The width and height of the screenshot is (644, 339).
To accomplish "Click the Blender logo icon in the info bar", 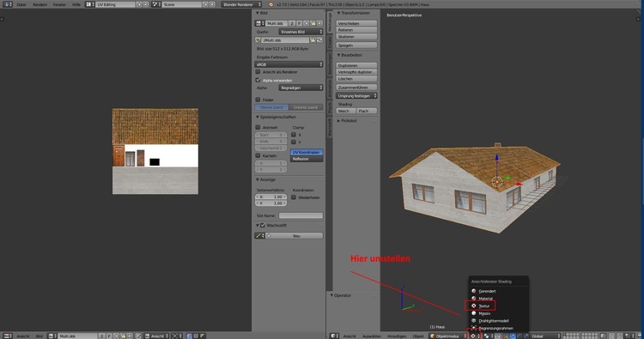I will [x=270, y=4].
